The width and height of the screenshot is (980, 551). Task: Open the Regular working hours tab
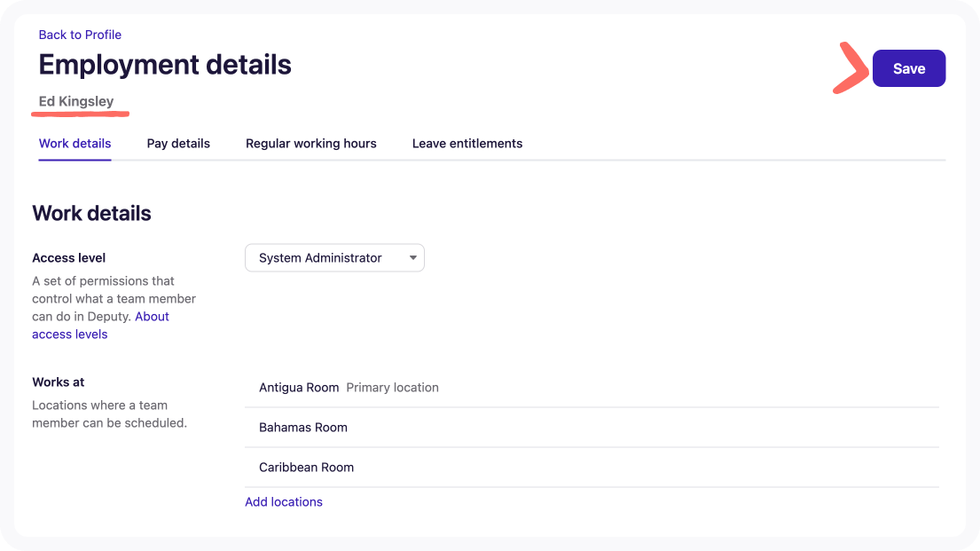pyautogui.click(x=310, y=143)
